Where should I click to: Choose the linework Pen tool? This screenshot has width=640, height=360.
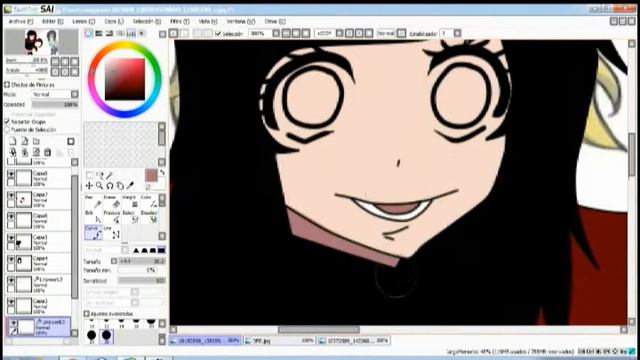coord(93,202)
